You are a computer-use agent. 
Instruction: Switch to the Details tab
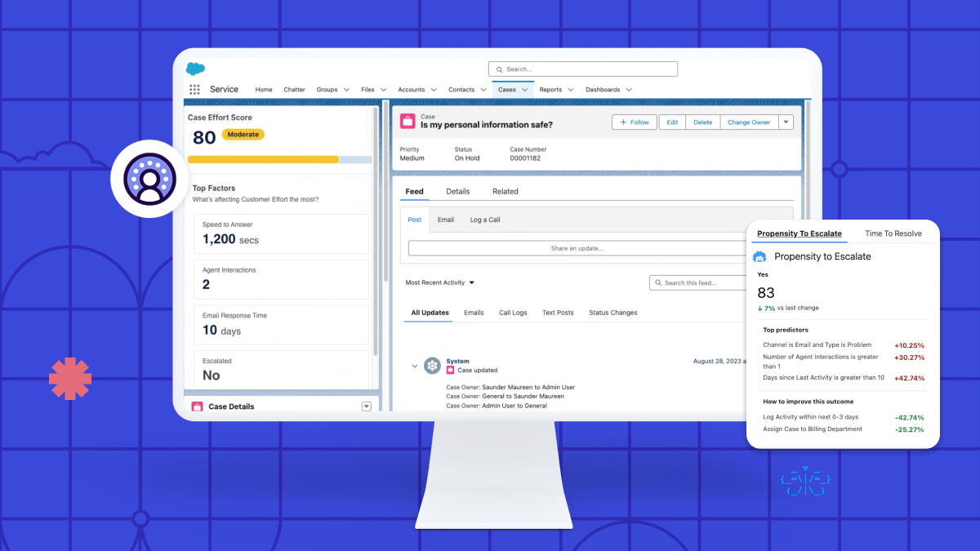pos(458,191)
